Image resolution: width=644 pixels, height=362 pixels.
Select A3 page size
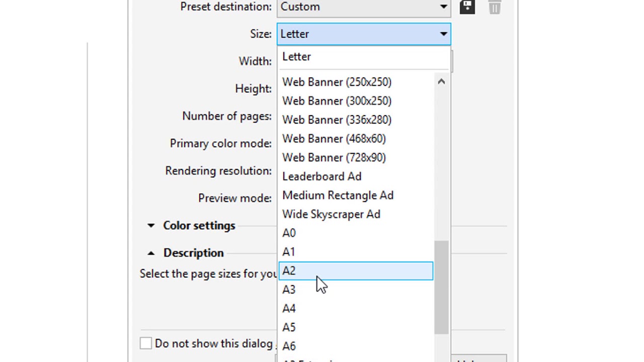(x=355, y=290)
